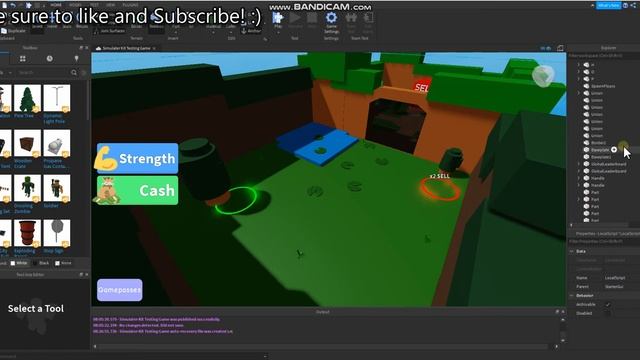Click the Undo arrow in the quick access bar
This screenshot has width=640, height=360.
13,5
